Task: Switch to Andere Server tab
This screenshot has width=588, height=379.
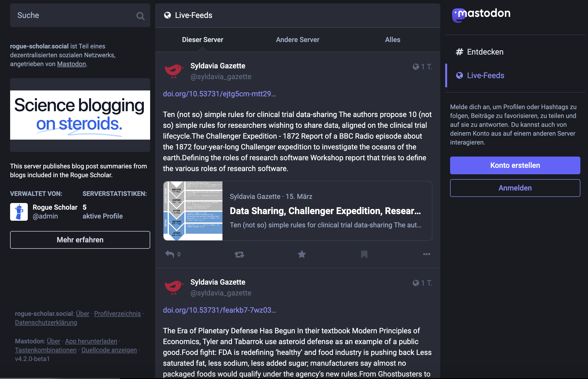Action: click(297, 40)
